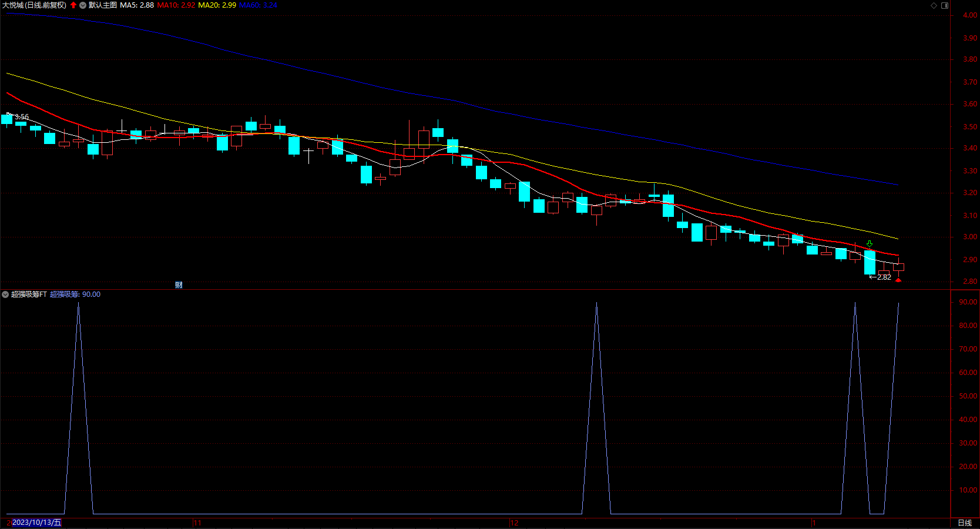Select the MA20: 2.99 indicator label
The image size is (980, 529).
pos(217,5)
